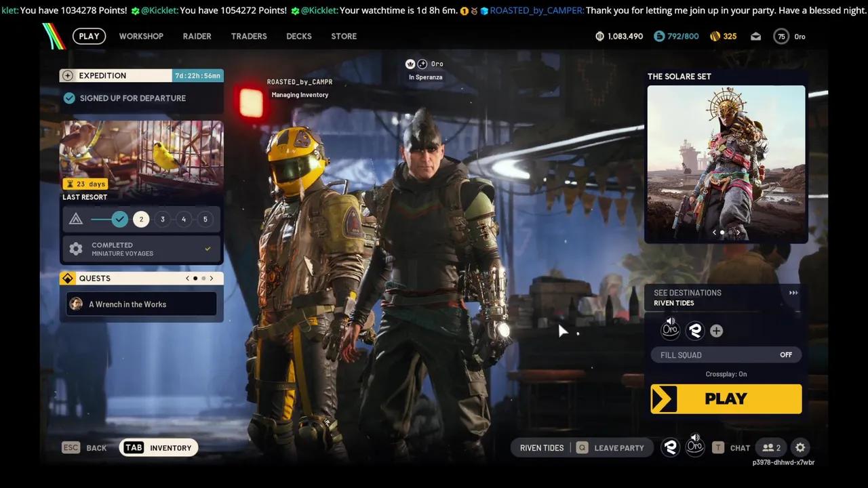Image resolution: width=868 pixels, height=488 pixels.
Task: Click the gold striped token icon beside 325
Action: pyautogui.click(x=715, y=37)
